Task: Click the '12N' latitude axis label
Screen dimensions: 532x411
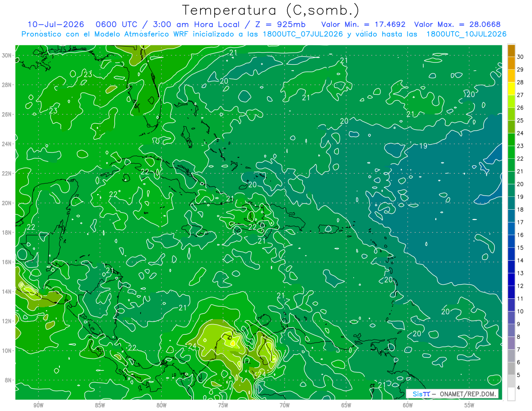Action: 7,321
